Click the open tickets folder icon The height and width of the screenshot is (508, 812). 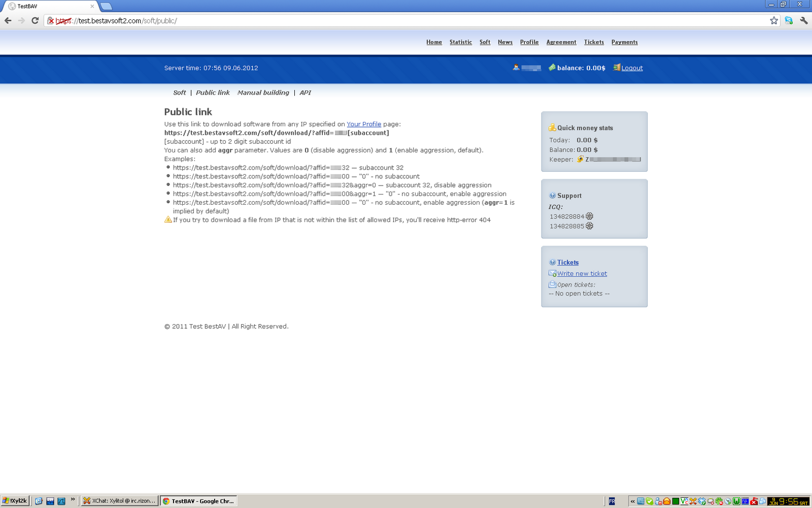coord(552,284)
